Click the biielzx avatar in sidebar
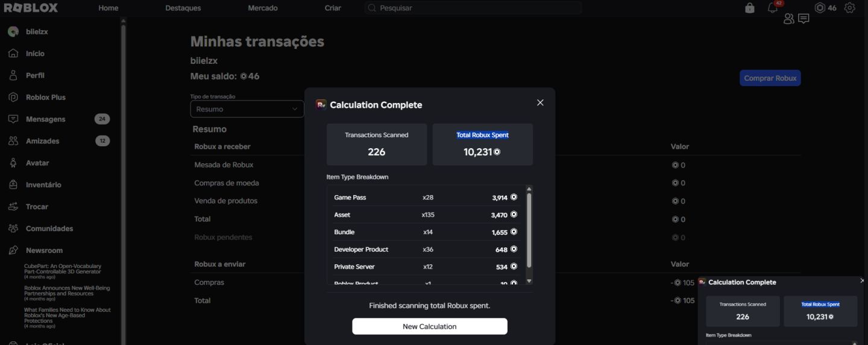The width and height of the screenshot is (868, 345). (x=13, y=31)
